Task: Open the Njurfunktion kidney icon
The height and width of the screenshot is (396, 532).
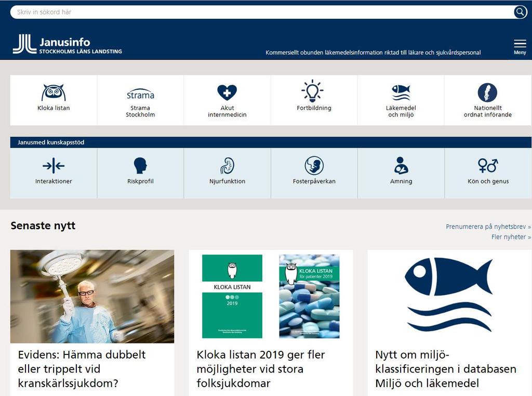Action: [x=227, y=166]
